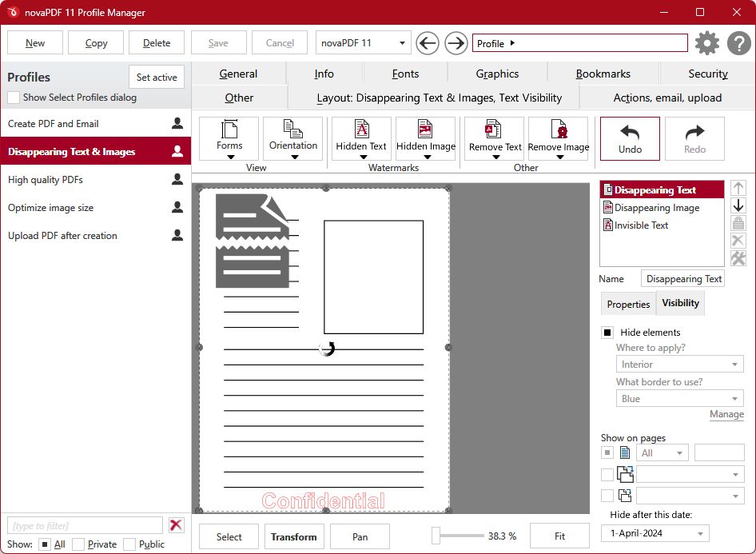Click the all-pages document icon under Show on pages
Image resolution: width=756 pixels, height=554 pixels.
625,452
